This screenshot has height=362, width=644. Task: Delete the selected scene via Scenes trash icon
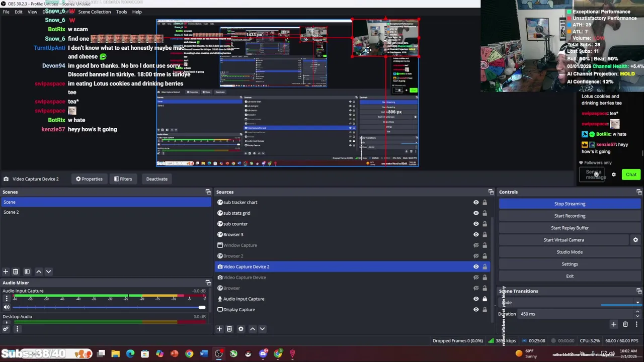[x=16, y=271]
